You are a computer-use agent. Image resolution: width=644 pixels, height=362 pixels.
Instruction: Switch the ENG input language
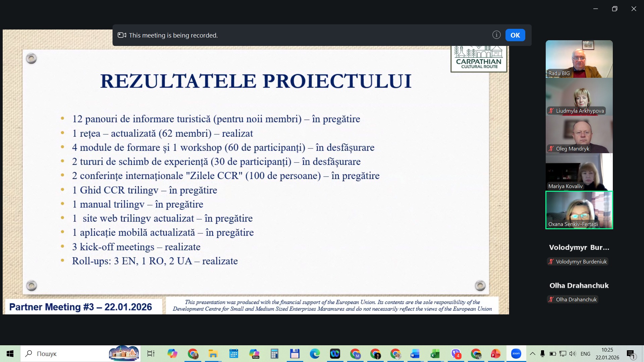tap(585, 354)
